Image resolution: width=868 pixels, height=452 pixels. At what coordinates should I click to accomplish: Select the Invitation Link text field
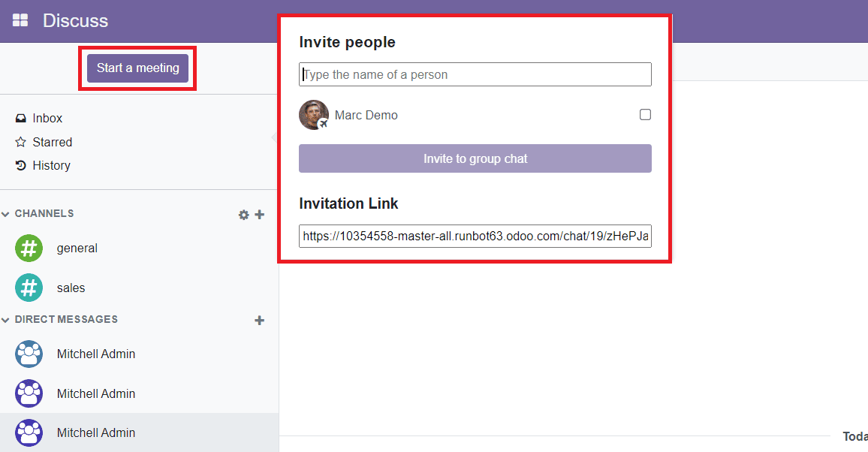click(x=475, y=237)
